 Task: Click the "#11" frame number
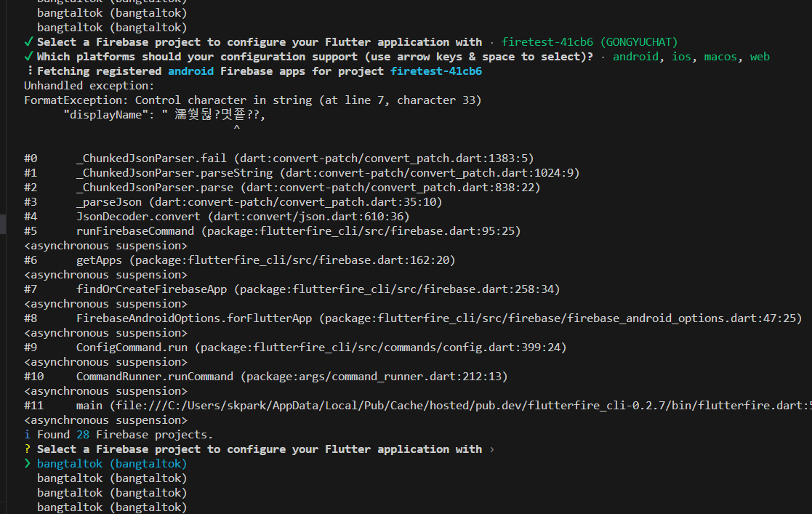click(33, 405)
